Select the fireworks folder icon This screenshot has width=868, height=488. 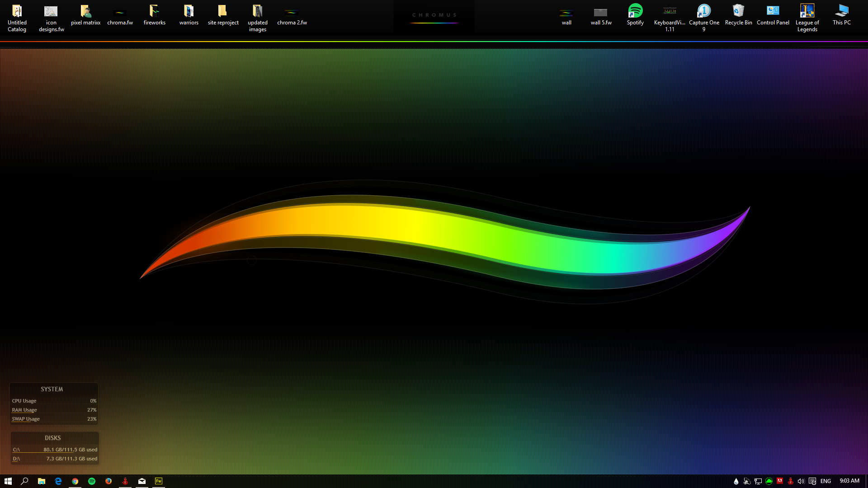pyautogui.click(x=154, y=15)
